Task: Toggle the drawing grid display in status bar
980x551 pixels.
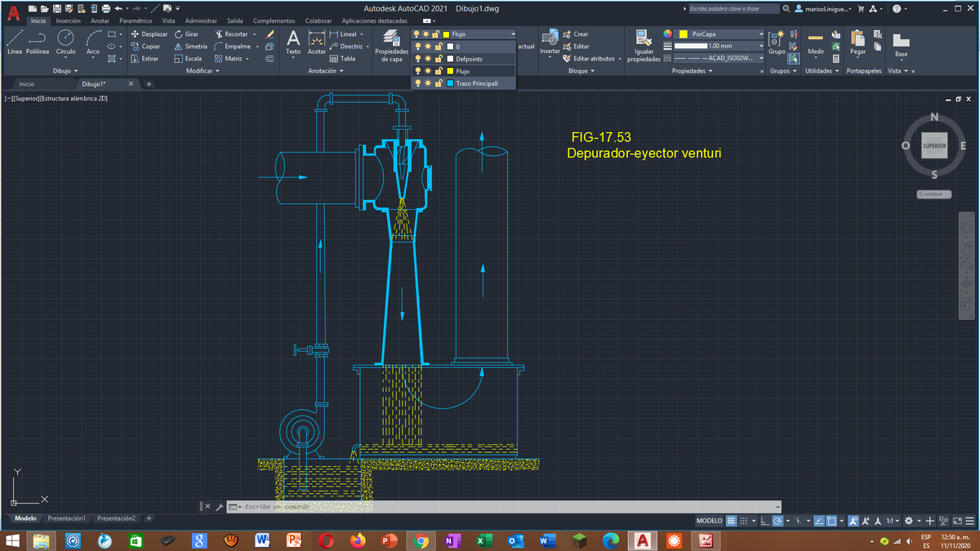Action: click(x=732, y=521)
